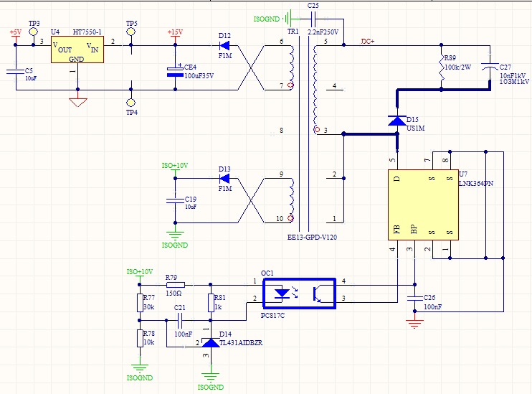Screen dimensions: 532x394
Task: Click the D13 diode symbol
Action: (224, 178)
